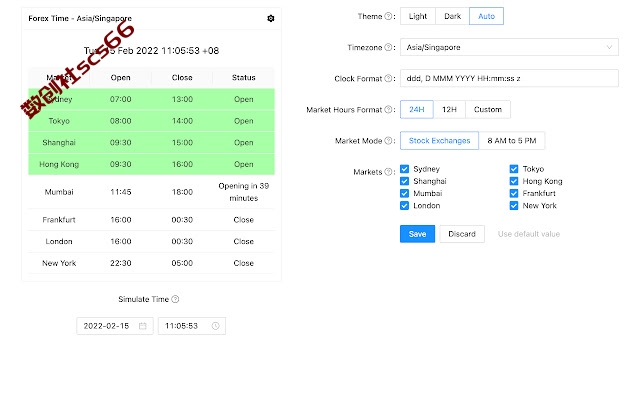Select the Frankfurt row market name

pyautogui.click(x=59, y=220)
